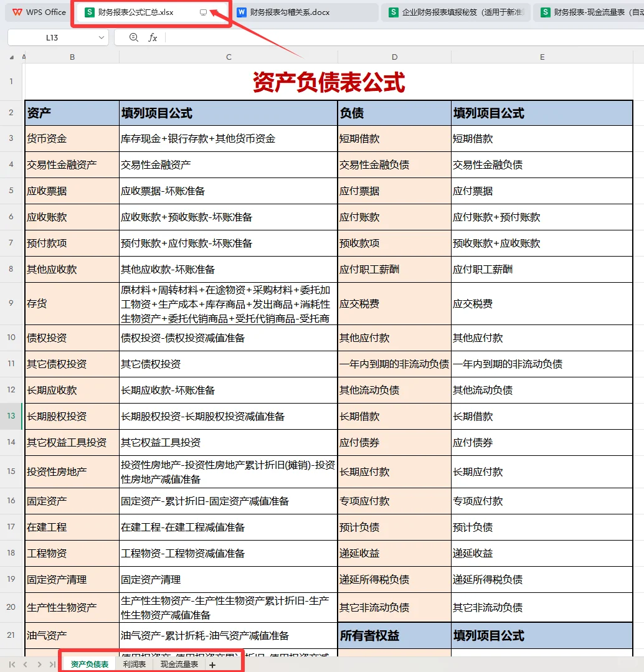
Task: Switch to the 现金流量表 sheet tab
Action: tap(179, 665)
